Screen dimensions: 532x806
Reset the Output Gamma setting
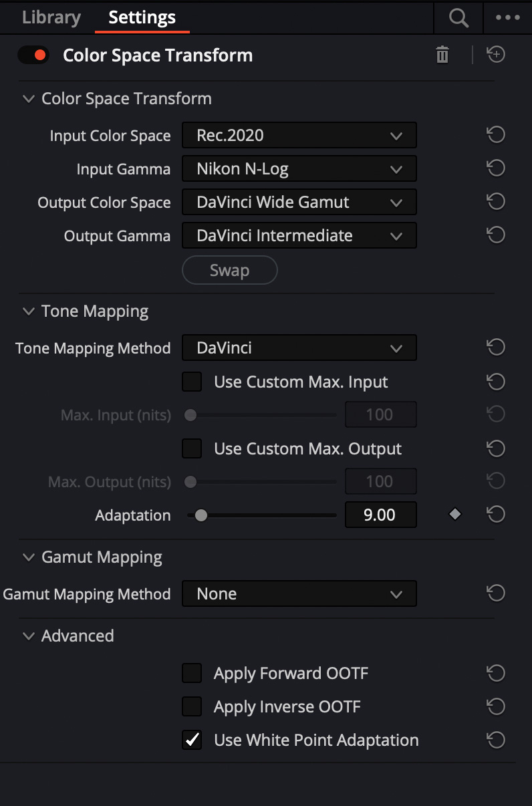point(495,235)
